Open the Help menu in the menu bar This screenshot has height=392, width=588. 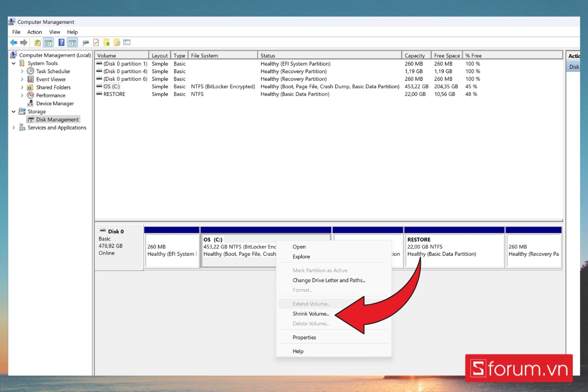[73, 32]
